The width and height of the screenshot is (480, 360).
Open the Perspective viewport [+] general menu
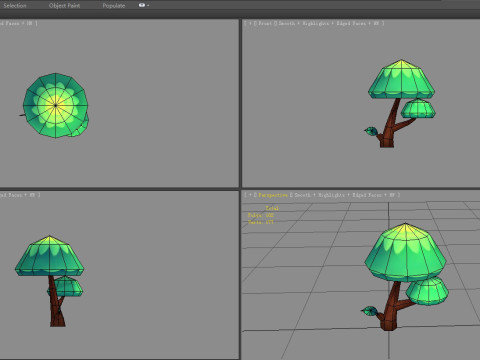click(250, 195)
